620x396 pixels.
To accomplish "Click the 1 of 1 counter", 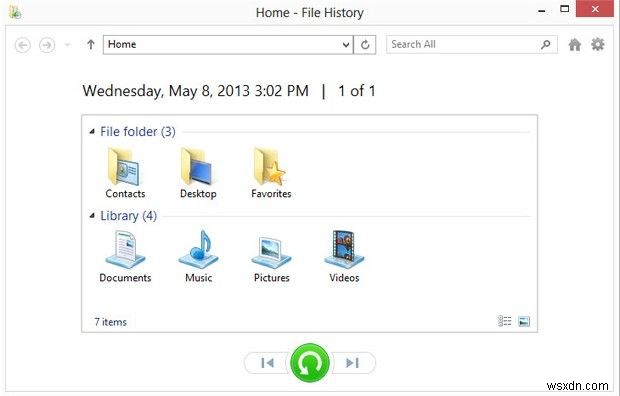I will pyautogui.click(x=357, y=91).
